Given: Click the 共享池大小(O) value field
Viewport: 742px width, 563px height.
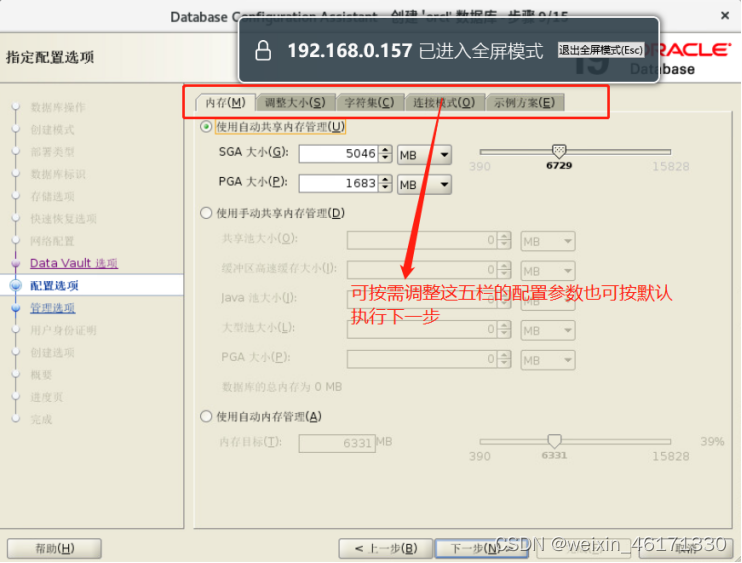Looking at the screenshot, I should pyautogui.click(x=422, y=240).
